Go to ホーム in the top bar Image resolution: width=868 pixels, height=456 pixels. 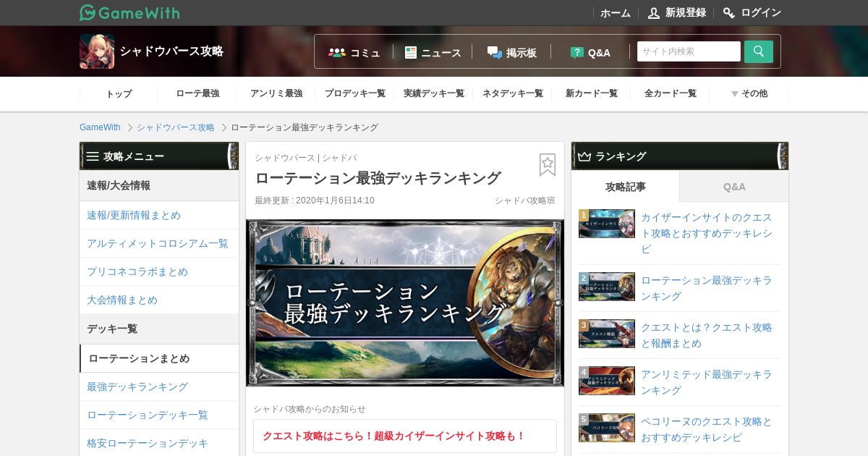[616, 13]
